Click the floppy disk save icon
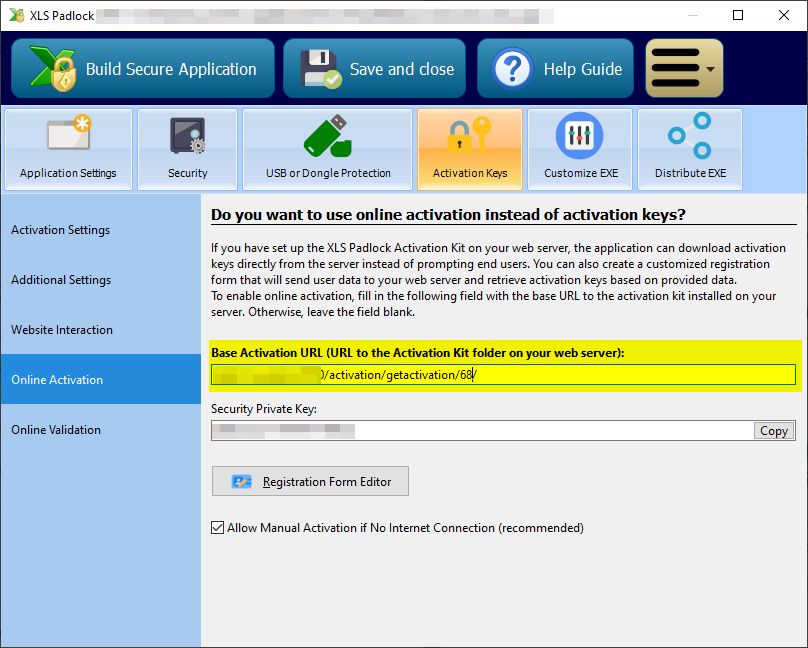The width and height of the screenshot is (808, 648). pyautogui.click(x=321, y=69)
